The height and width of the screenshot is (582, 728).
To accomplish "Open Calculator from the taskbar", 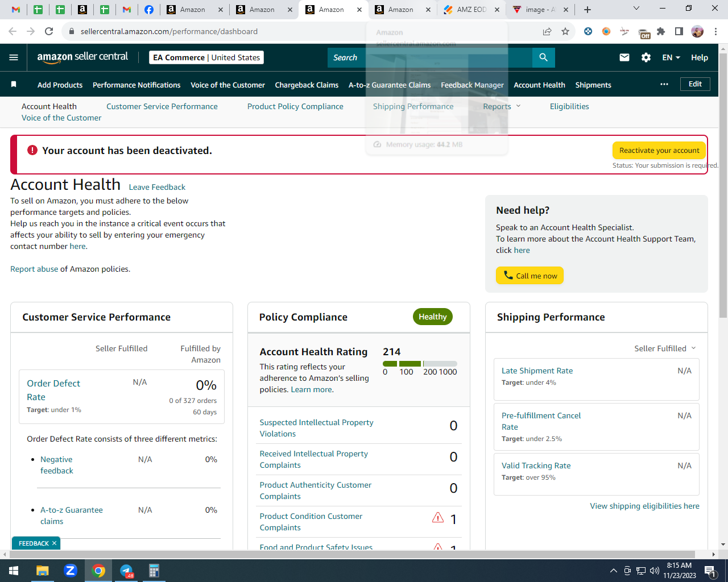I will [x=154, y=571].
